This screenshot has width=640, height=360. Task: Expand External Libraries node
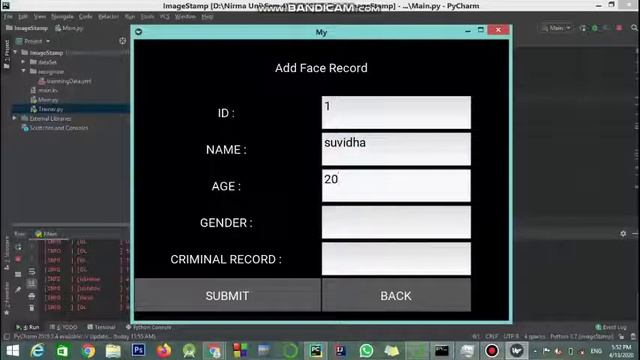pos(15,118)
